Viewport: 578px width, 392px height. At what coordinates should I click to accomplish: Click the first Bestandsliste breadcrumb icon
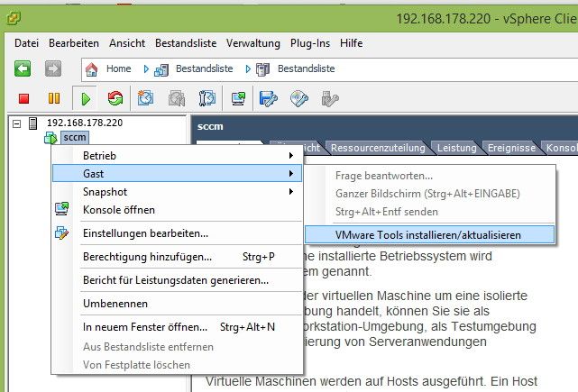pos(161,69)
